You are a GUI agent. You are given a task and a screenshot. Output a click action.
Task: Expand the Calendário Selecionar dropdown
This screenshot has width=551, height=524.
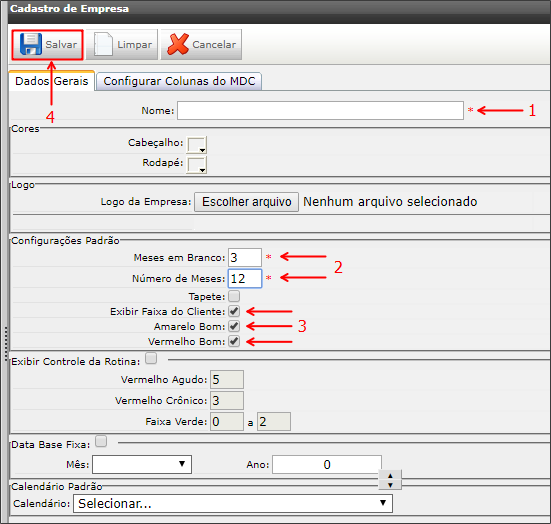point(233,503)
